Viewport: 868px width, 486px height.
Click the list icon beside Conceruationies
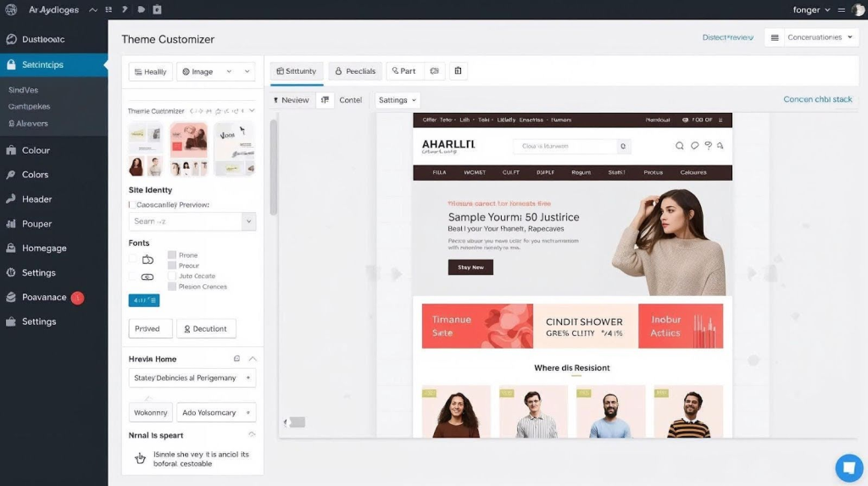coord(775,37)
